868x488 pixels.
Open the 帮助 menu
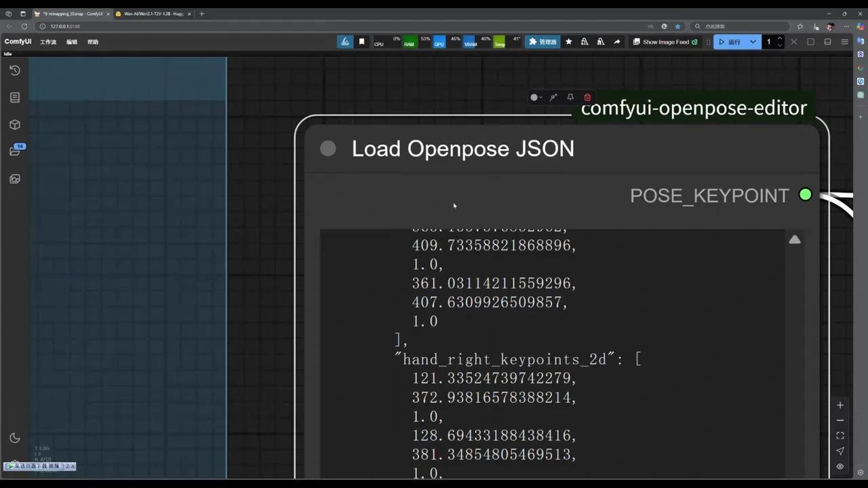click(93, 41)
